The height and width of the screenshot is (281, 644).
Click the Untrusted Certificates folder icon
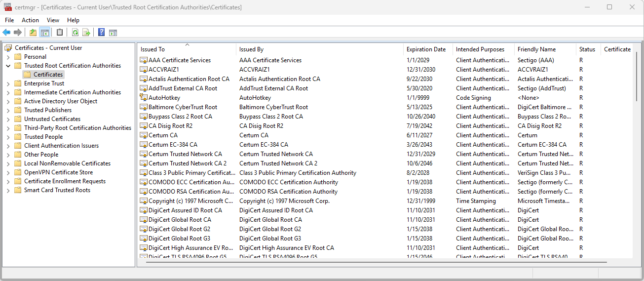[x=18, y=119]
